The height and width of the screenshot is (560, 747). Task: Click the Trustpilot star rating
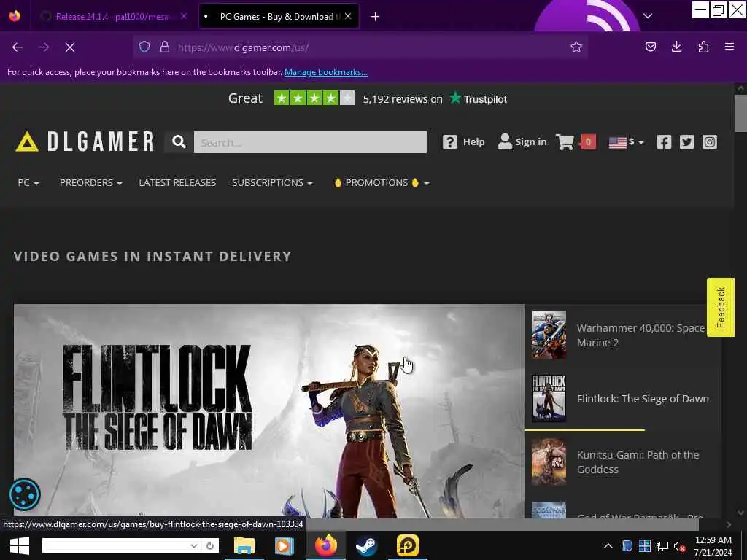[314, 98]
